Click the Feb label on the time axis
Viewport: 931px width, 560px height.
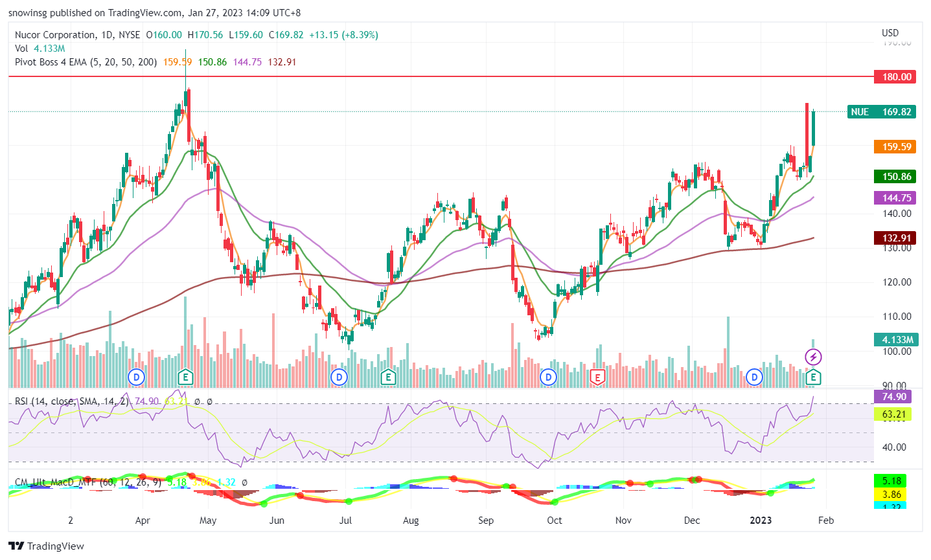[826, 520]
